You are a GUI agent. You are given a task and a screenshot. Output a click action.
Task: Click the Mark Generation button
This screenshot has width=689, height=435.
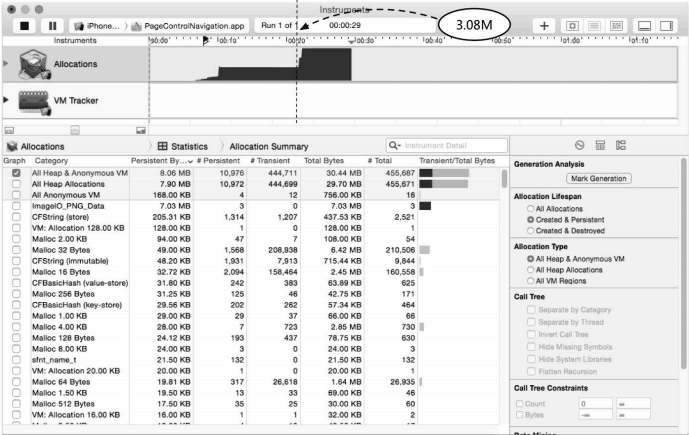(596, 178)
